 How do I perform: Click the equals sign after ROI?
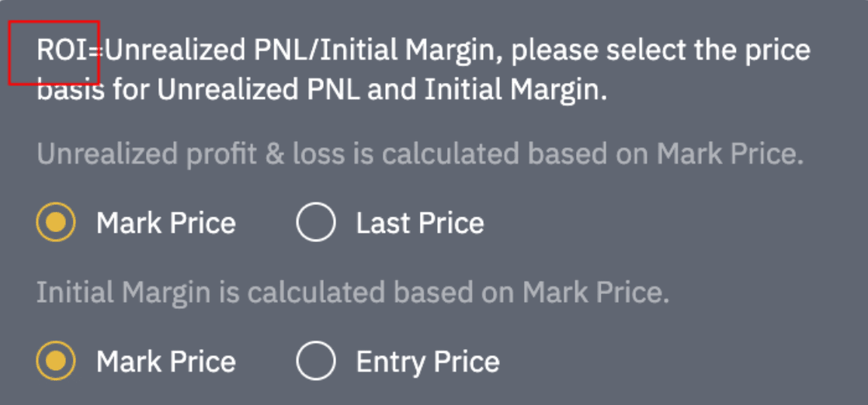[95, 52]
